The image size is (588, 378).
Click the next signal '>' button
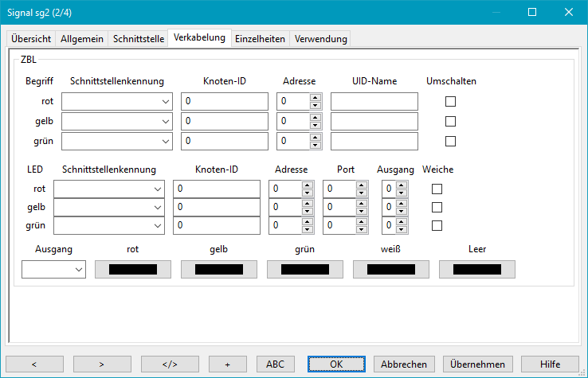[x=102, y=364]
